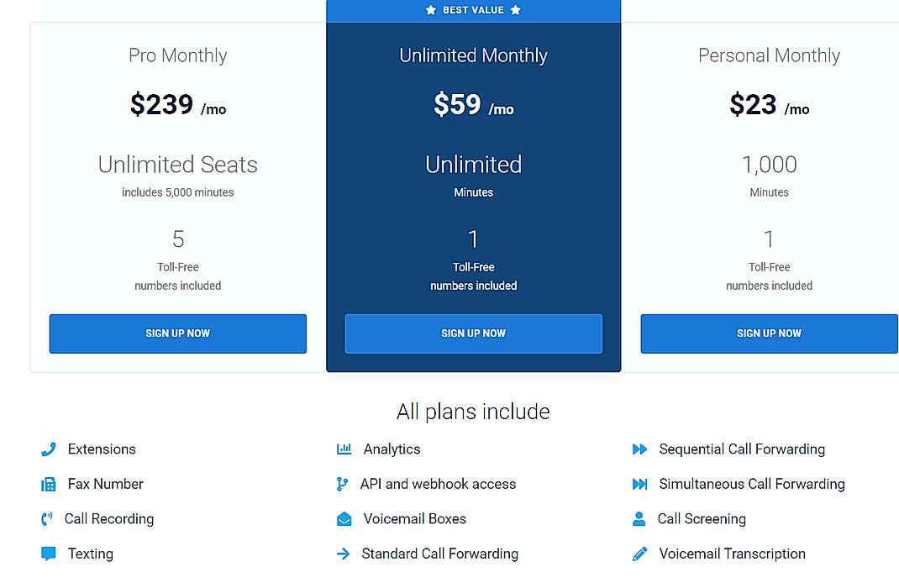Click the Voicemail Transcription pencil icon
Image resolution: width=899 pixels, height=588 pixels.
tap(639, 554)
